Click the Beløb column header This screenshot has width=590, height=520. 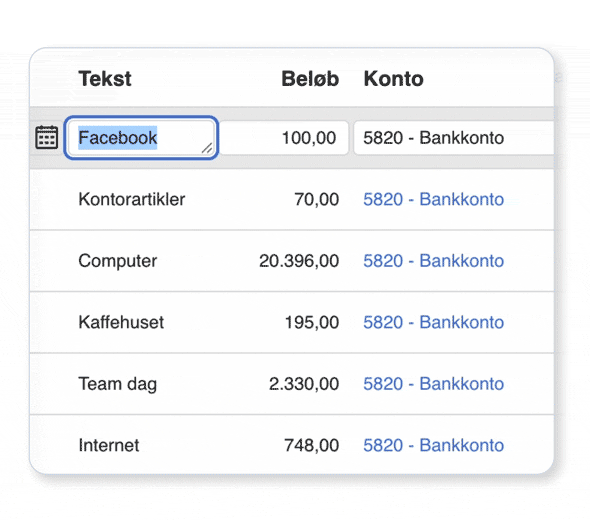[x=310, y=79]
